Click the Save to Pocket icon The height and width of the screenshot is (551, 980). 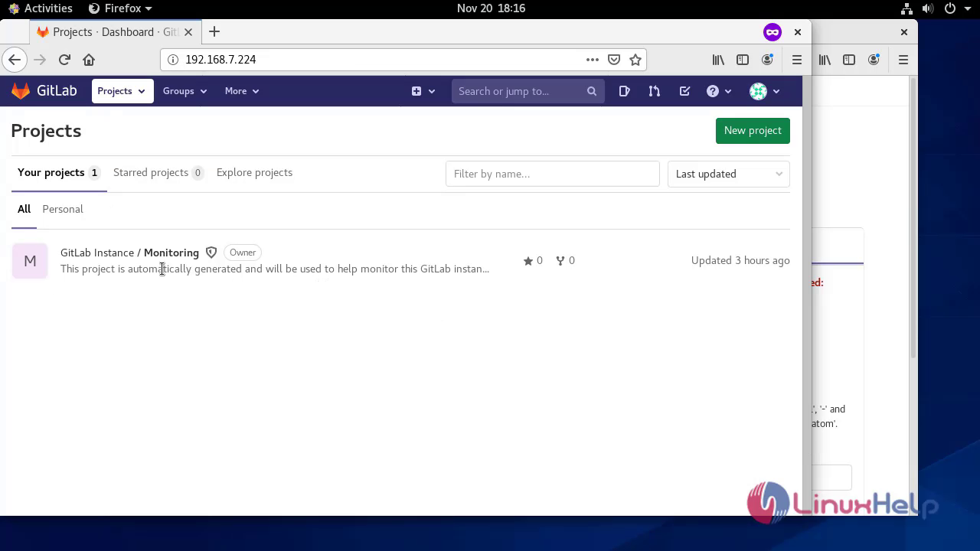[614, 60]
